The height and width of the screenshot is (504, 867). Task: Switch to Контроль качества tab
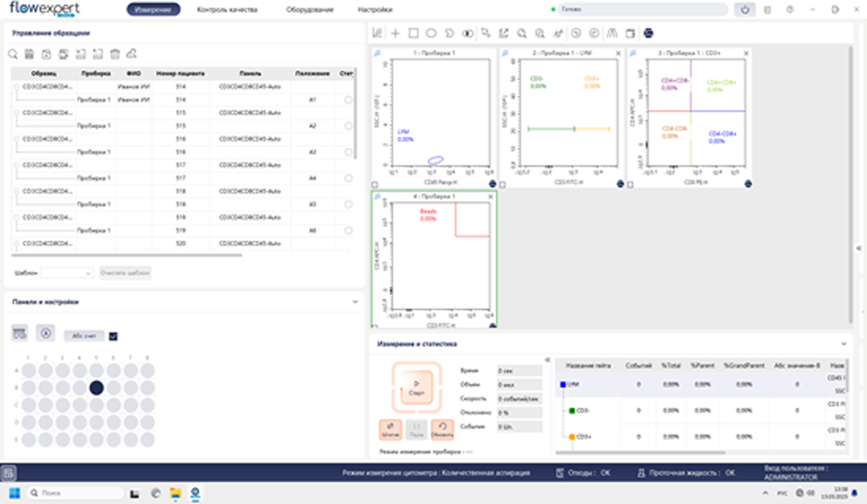tap(227, 10)
